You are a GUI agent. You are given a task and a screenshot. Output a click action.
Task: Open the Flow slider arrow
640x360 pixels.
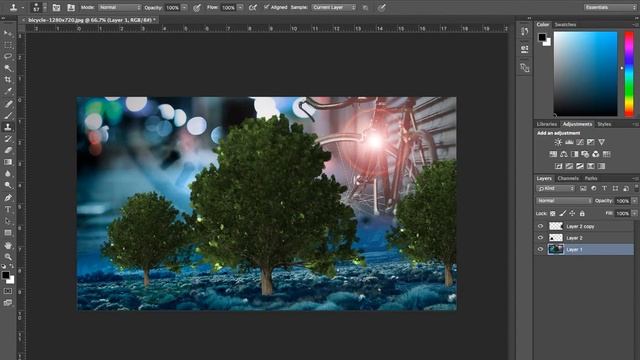240,7
